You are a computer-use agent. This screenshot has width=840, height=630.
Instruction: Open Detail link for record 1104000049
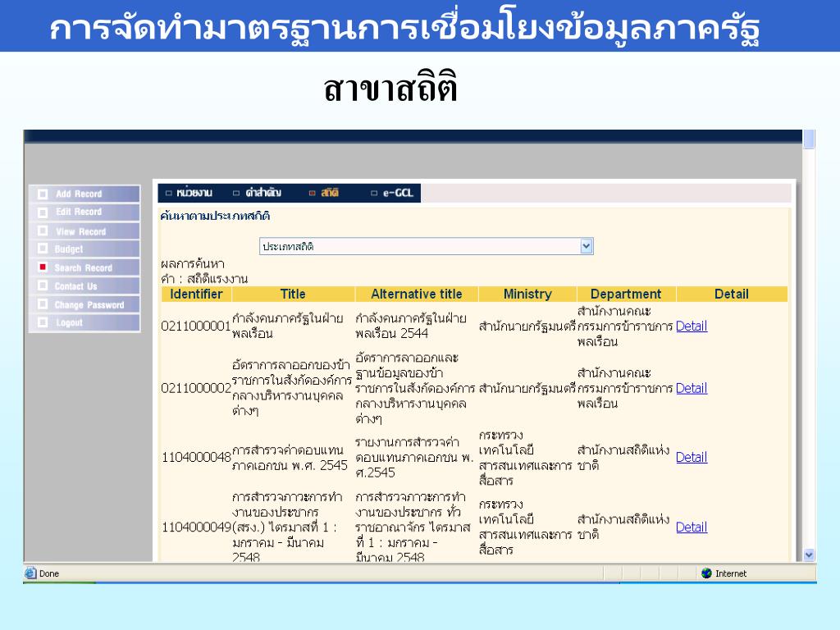[x=691, y=527]
